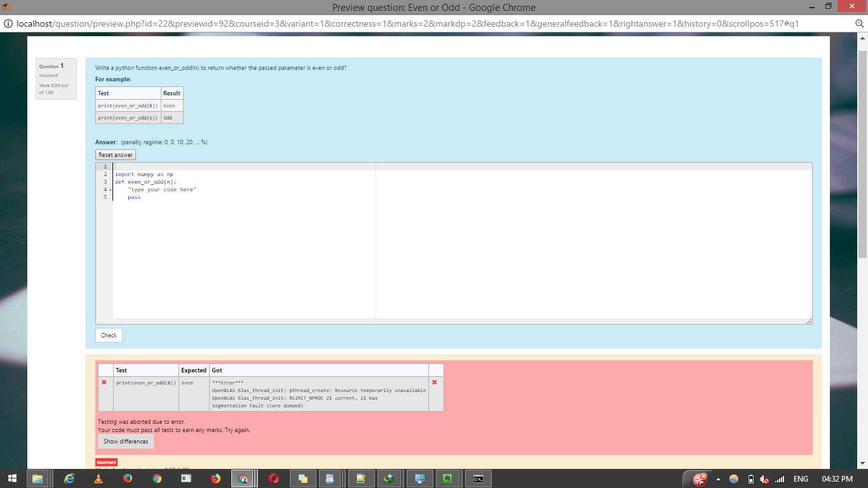This screenshot has width=868, height=488.
Task: Open the Notepad++ taskbar icon
Action: [362, 478]
